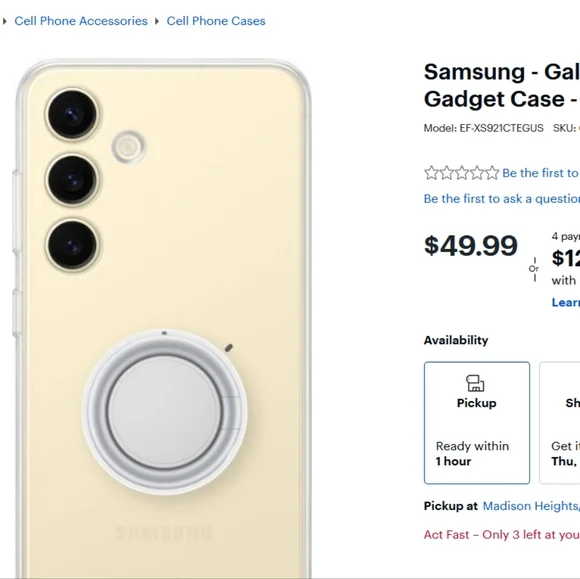Open the Cell Phone Accessories breadcrumb
580x579 pixels.
81,21
